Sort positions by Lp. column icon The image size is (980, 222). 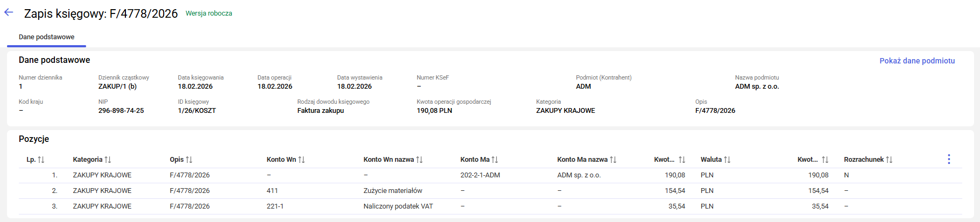click(x=41, y=160)
